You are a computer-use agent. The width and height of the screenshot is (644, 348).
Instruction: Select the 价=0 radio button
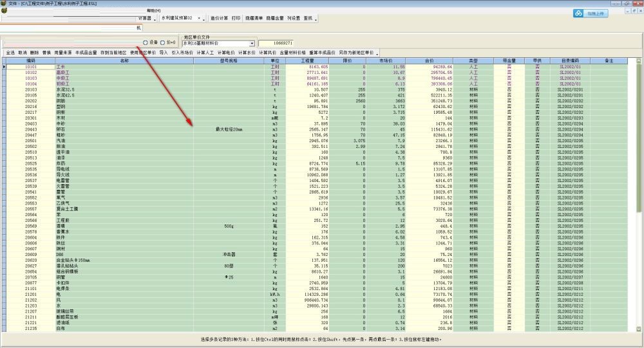click(x=162, y=42)
